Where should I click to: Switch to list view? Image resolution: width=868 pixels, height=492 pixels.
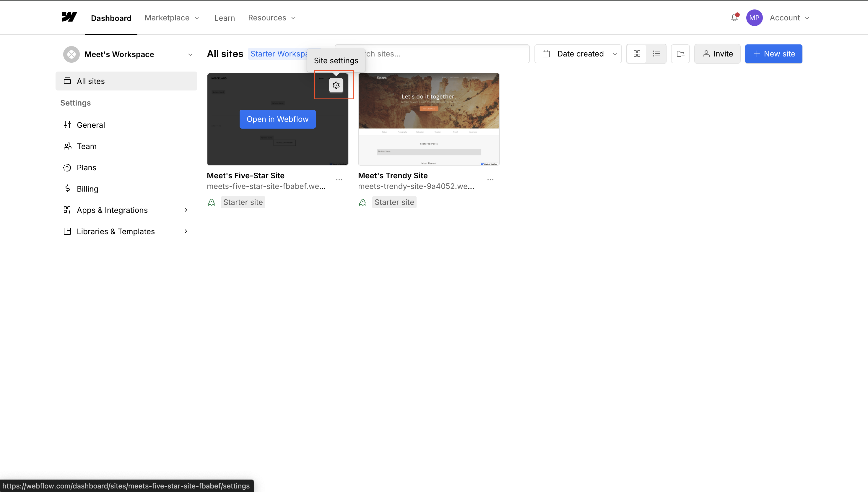click(656, 54)
